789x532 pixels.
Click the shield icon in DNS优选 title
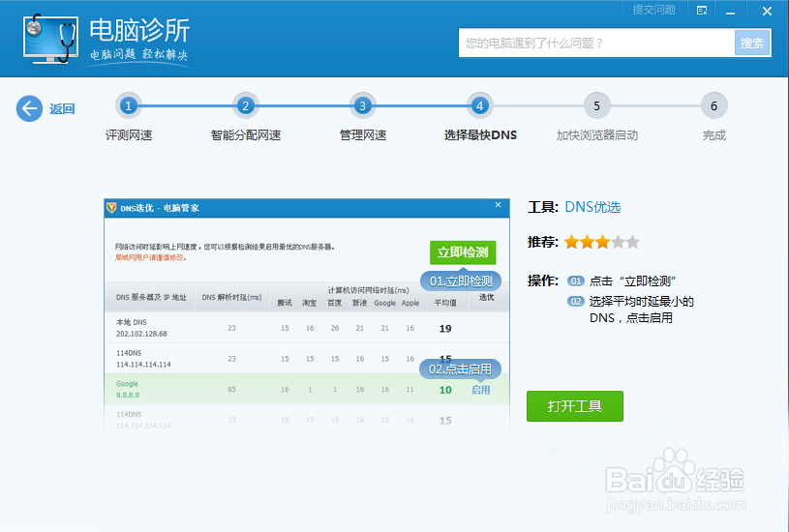tap(111, 208)
